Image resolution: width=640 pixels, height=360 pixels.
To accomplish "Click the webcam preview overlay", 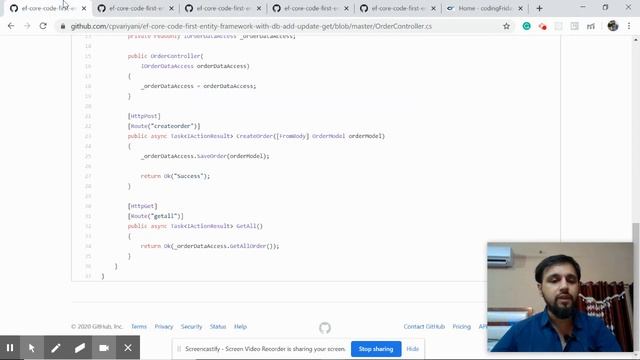I will pos(560,297).
